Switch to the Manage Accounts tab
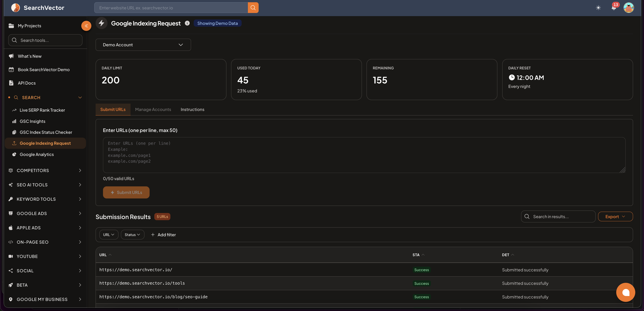 tap(153, 110)
